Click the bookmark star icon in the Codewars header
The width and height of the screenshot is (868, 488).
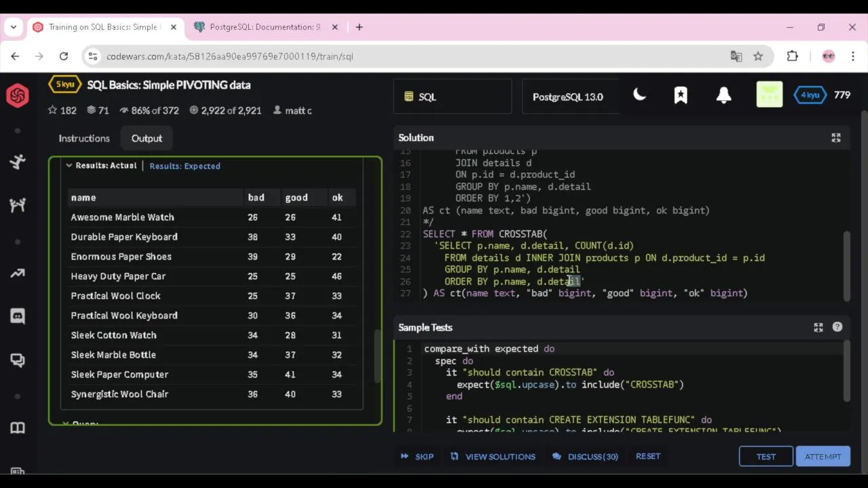click(x=681, y=96)
